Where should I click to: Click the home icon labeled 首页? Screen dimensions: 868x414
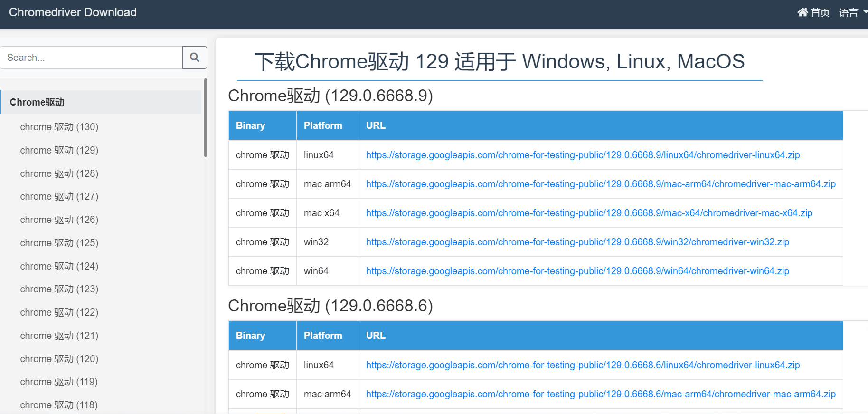coord(813,12)
